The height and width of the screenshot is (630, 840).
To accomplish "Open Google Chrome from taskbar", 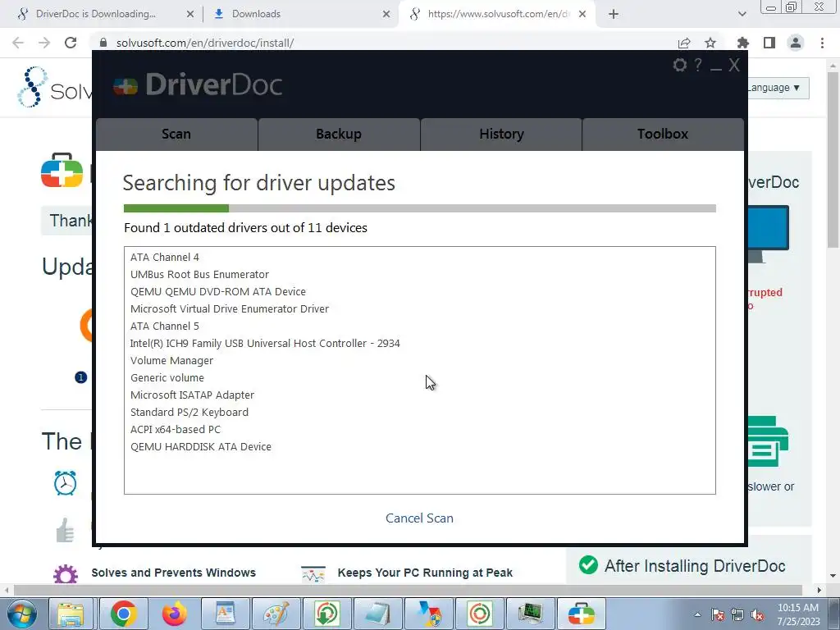I will coord(124,614).
